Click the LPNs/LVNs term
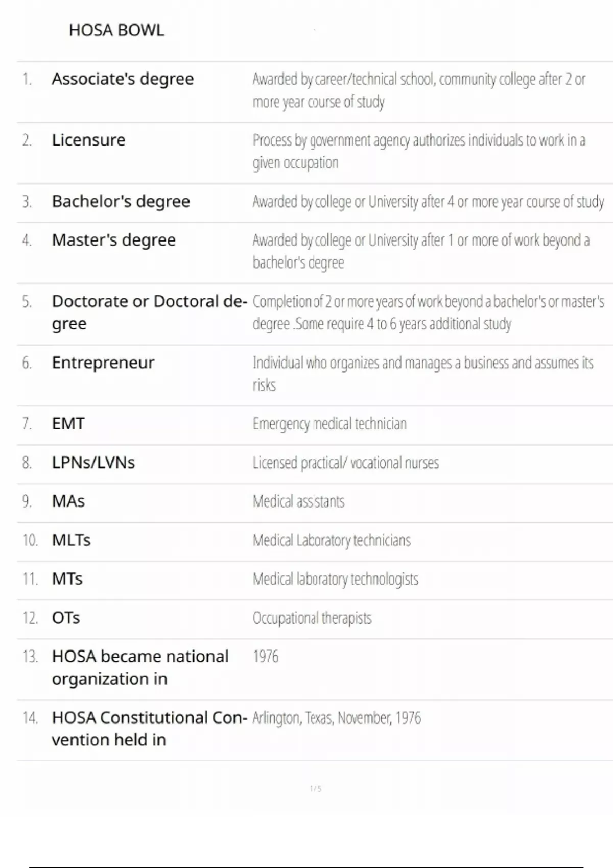Screen dimensions: 613x868 coord(93,463)
